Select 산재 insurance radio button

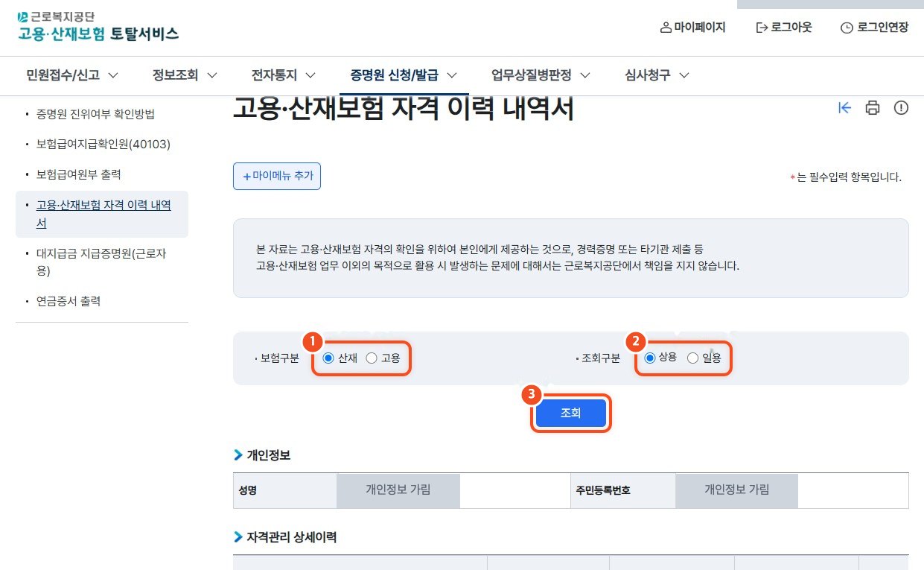pyautogui.click(x=328, y=358)
